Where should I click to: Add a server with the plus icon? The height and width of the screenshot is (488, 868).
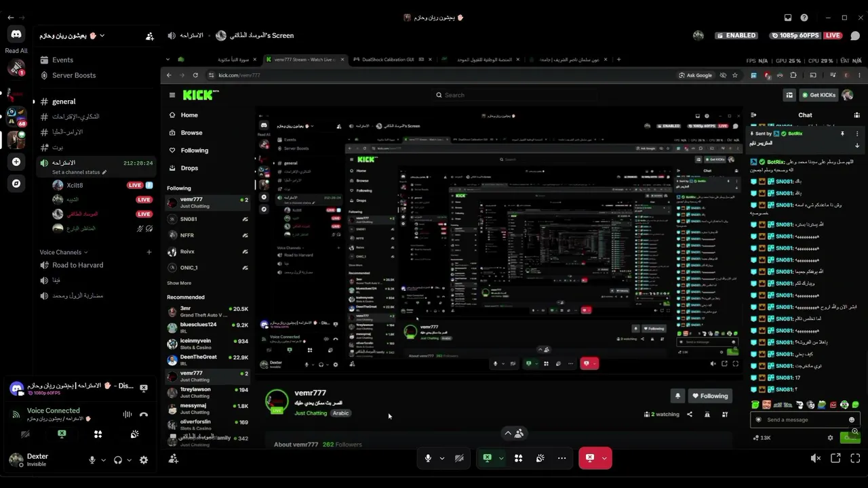click(16, 162)
